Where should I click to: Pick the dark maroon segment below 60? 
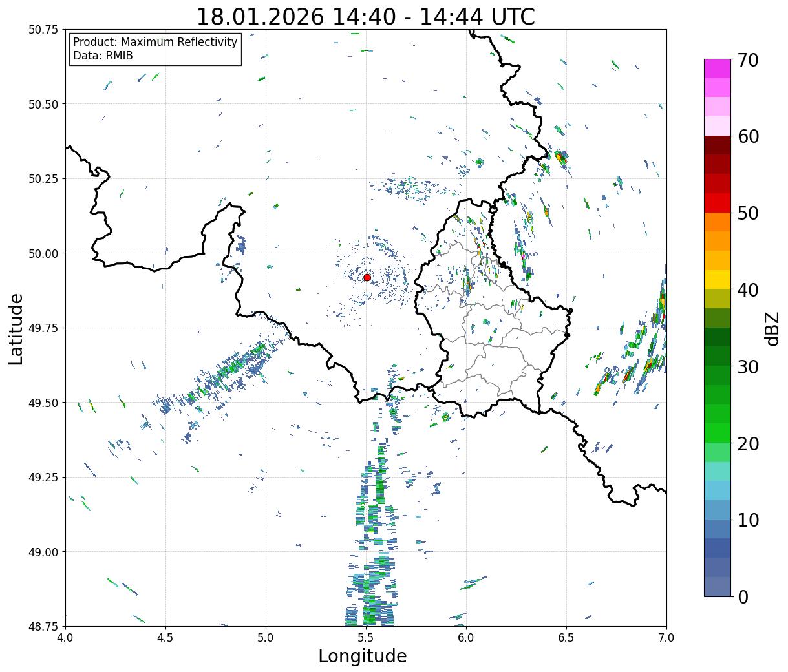point(717,145)
